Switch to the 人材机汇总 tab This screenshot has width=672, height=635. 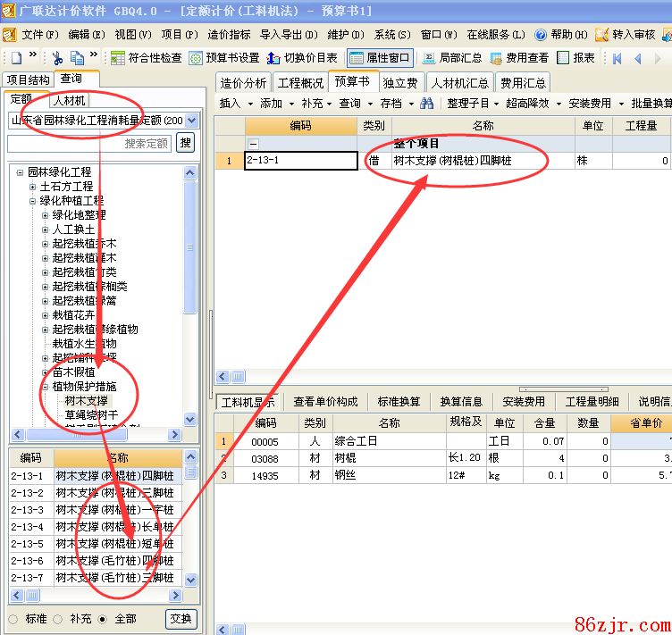[x=460, y=82]
